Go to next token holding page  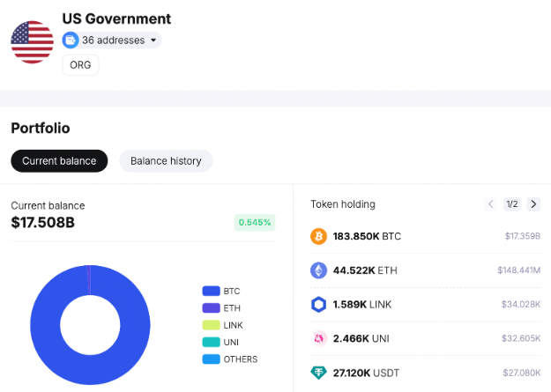coord(533,204)
